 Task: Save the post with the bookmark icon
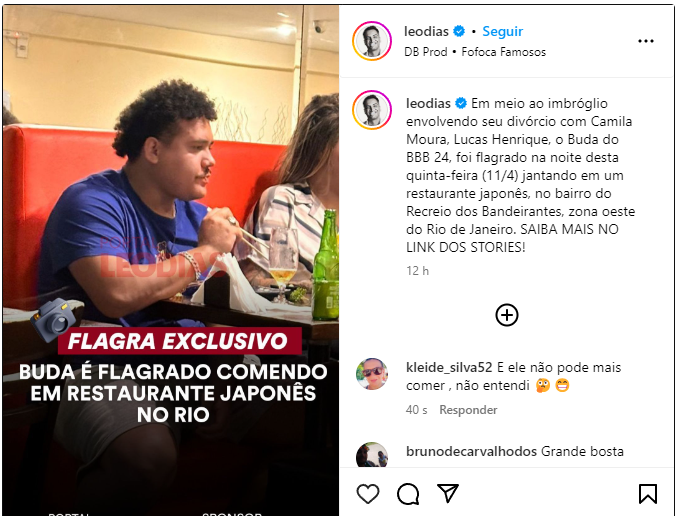click(x=648, y=494)
